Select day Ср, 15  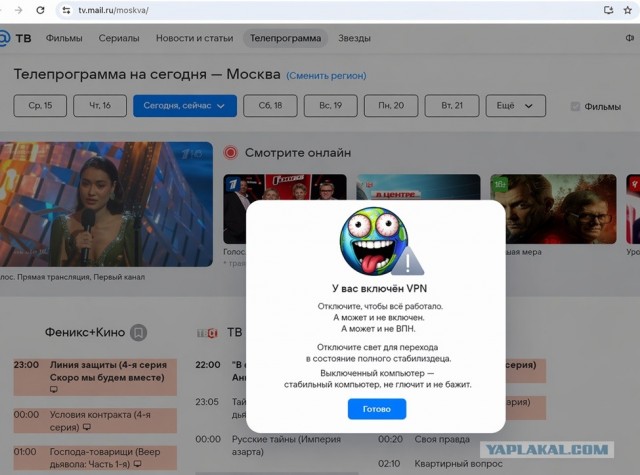(40, 106)
